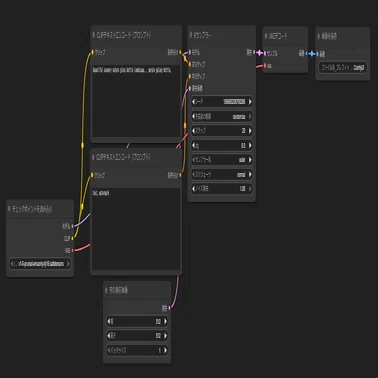Click the クリップ input port on lower CLIP encode node
This screenshot has height=378, width=378.
[93, 175]
